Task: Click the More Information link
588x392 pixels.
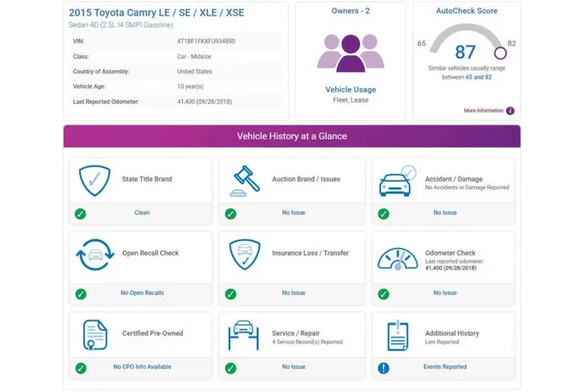Action: pyautogui.click(x=483, y=110)
